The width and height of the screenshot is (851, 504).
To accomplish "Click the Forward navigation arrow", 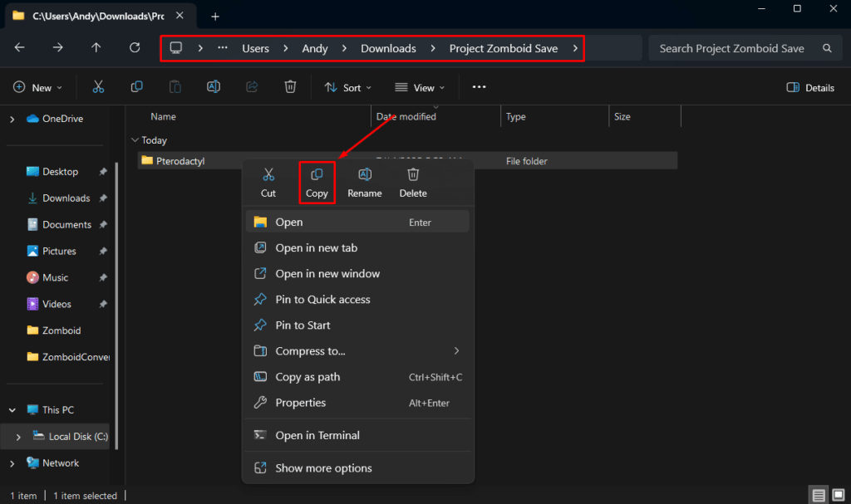I will [x=57, y=47].
